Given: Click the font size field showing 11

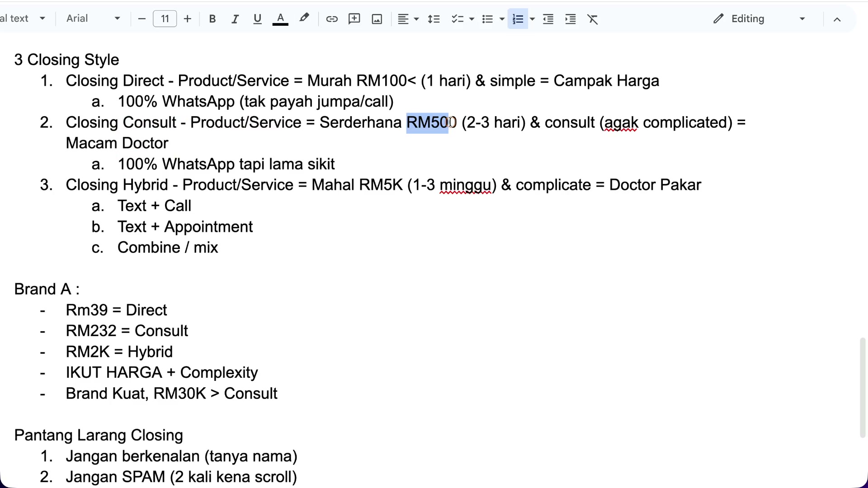Looking at the screenshot, I should tap(165, 19).
